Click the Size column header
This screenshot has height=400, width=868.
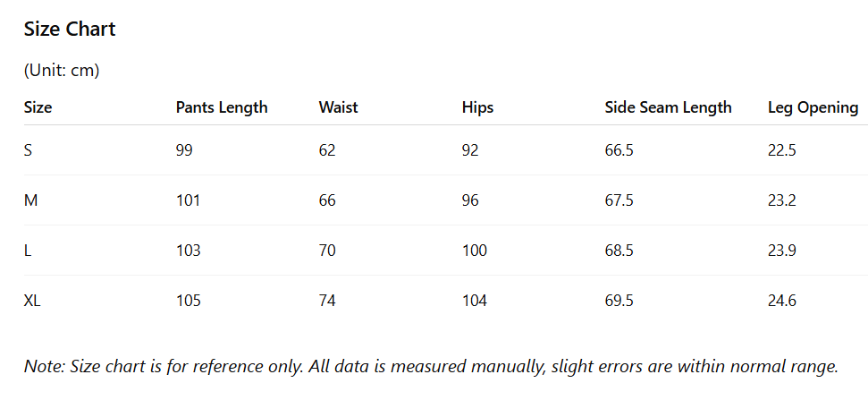[x=38, y=107]
